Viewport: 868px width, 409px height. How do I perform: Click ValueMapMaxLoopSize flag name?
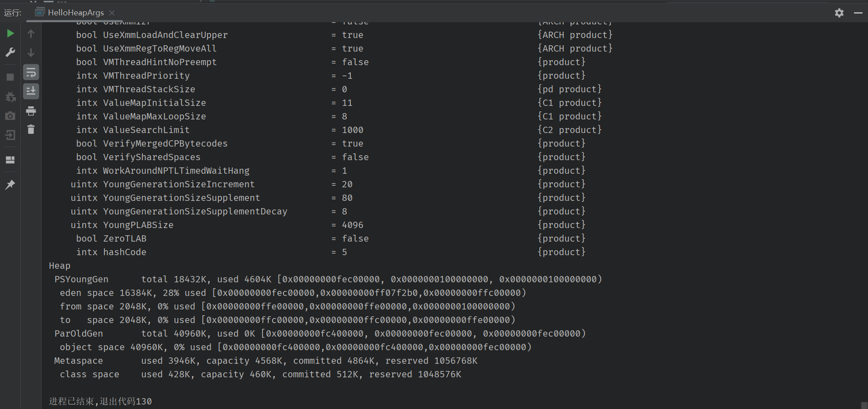[155, 116]
